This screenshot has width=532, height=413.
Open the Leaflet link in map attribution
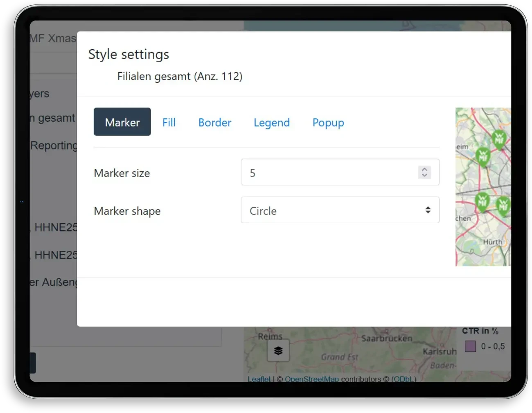pyautogui.click(x=259, y=379)
